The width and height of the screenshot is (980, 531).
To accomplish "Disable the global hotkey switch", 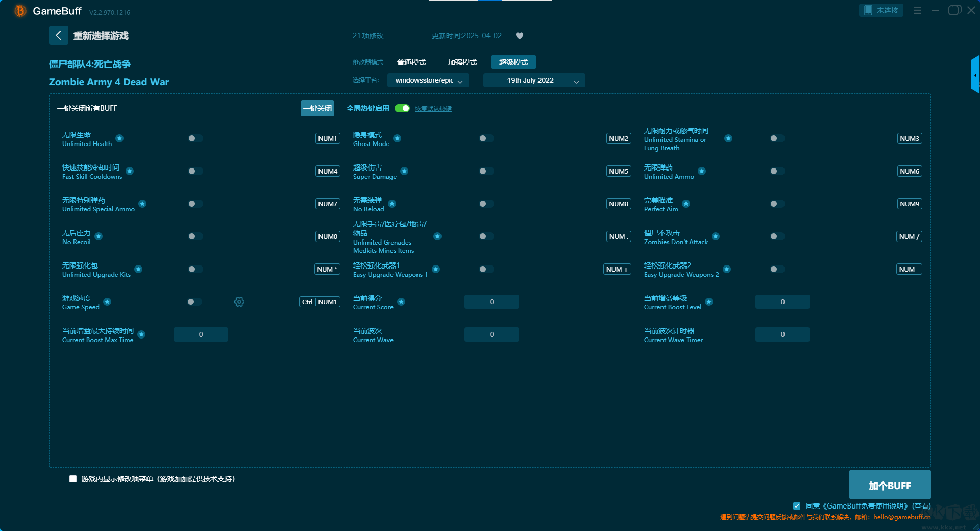I will [x=402, y=108].
